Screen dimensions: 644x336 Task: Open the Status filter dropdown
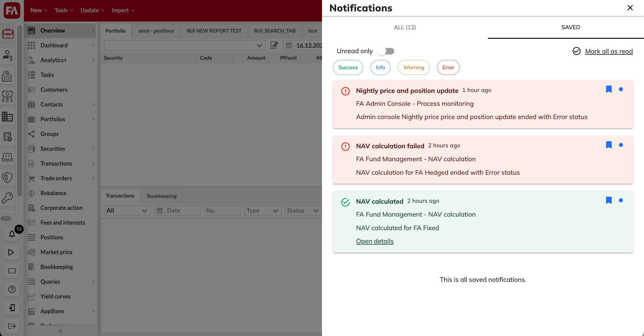303,210
